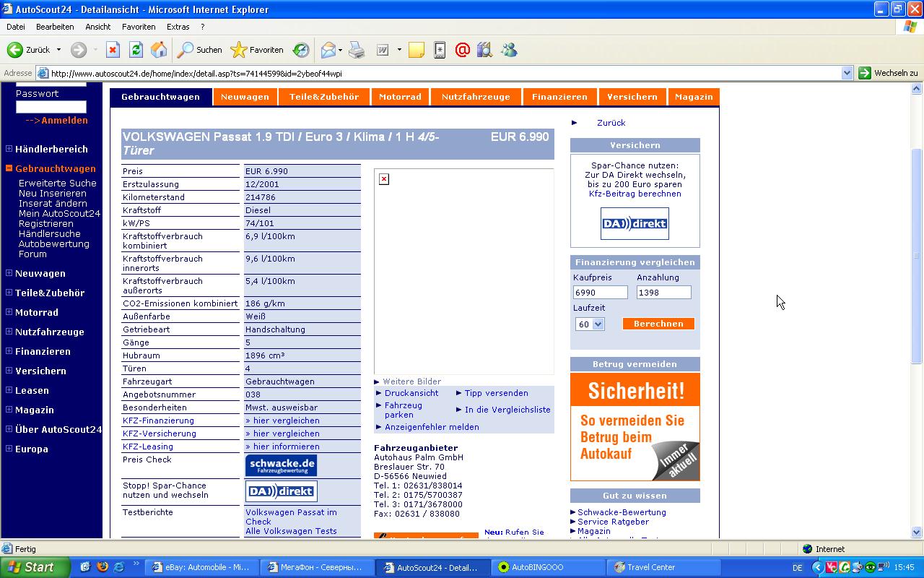Expand the Neuwagen sidebar section

[x=9, y=273]
